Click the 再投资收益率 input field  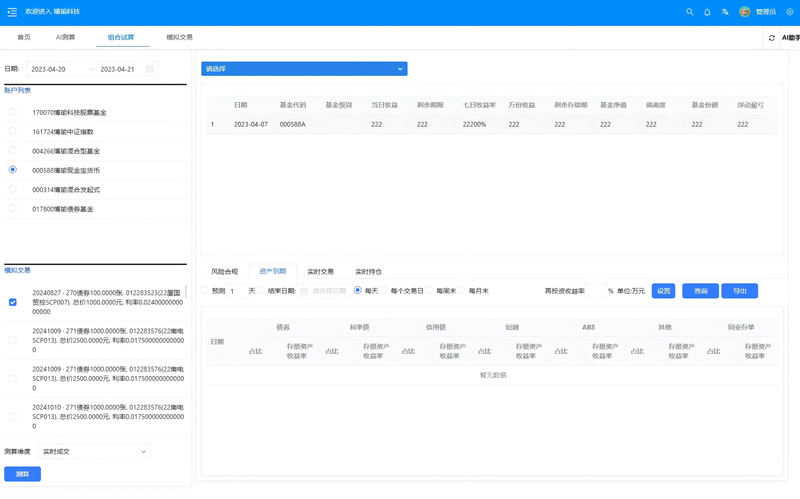595,291
